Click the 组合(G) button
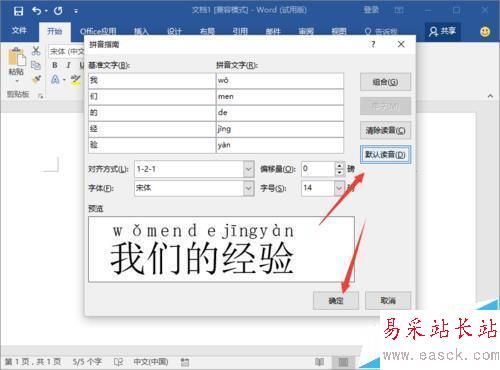The height and width of the screenshot is (370, 500). point(385,82)
